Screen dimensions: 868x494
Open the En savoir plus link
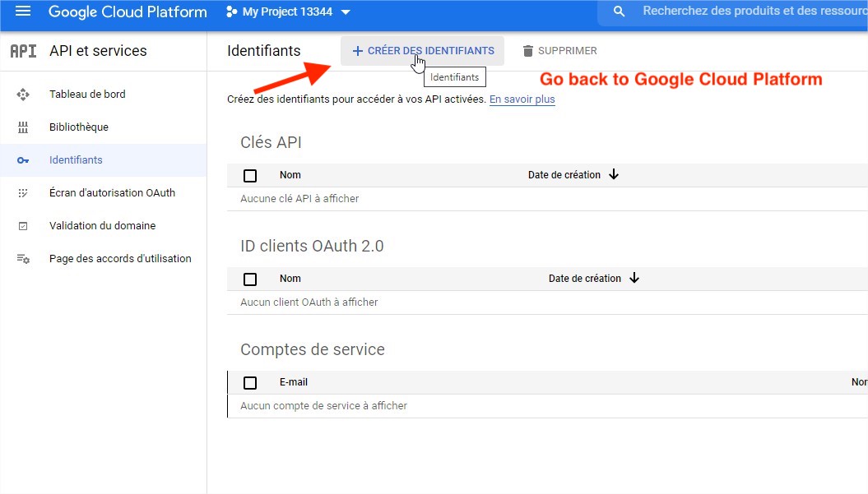(x=522, y=99)
